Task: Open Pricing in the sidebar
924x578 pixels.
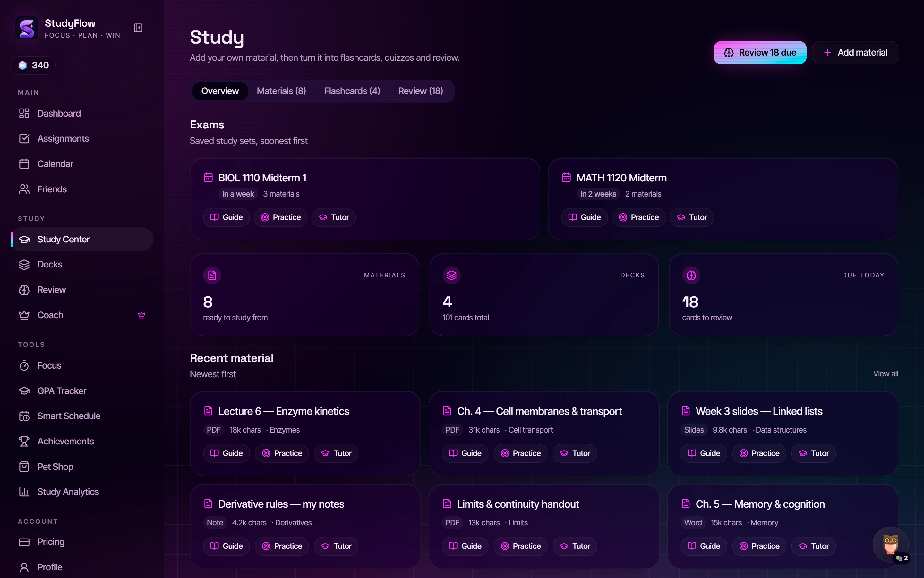Action: click(x=82, y=542)
